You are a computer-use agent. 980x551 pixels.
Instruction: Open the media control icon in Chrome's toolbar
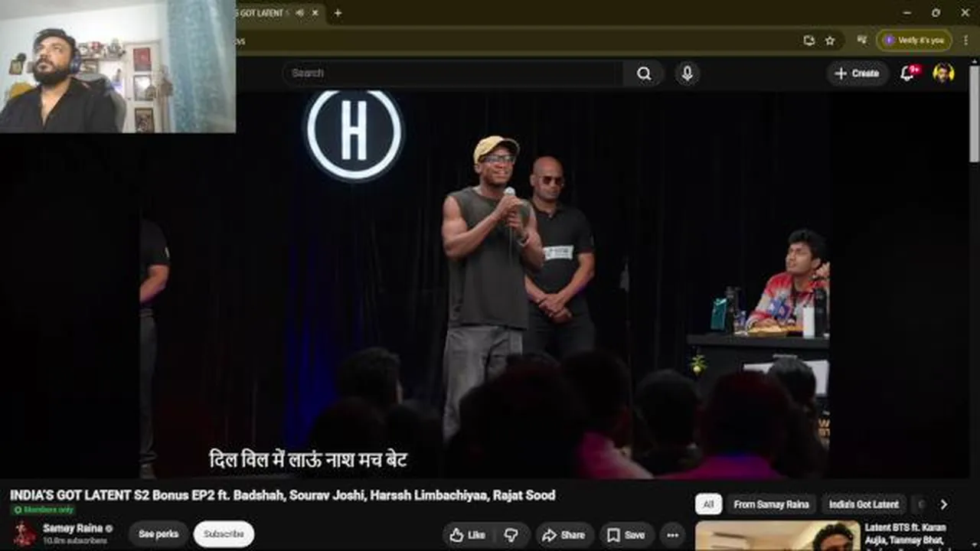[x=862, y=40]
